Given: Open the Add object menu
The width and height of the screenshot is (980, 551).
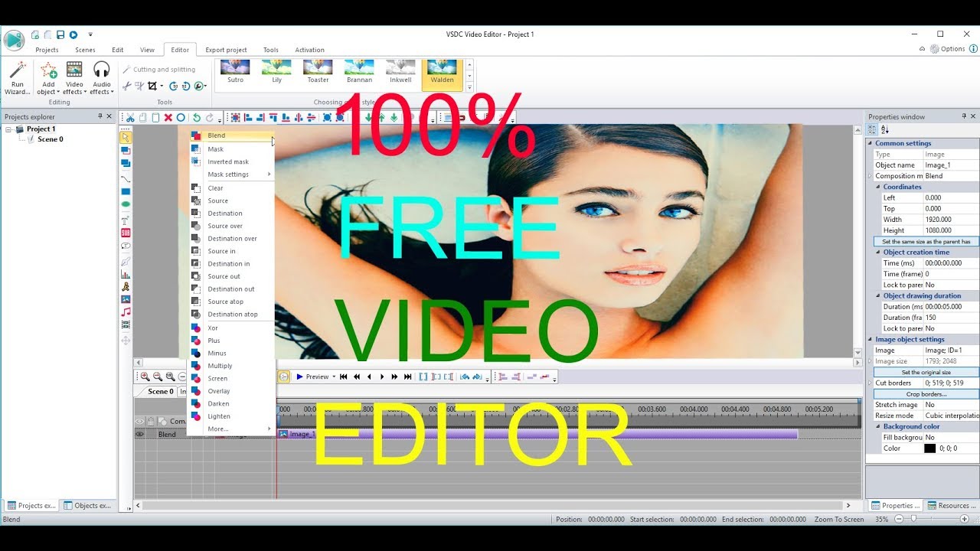Looking at the screenshot, I should pyautogui.click(x=48, y=78).
